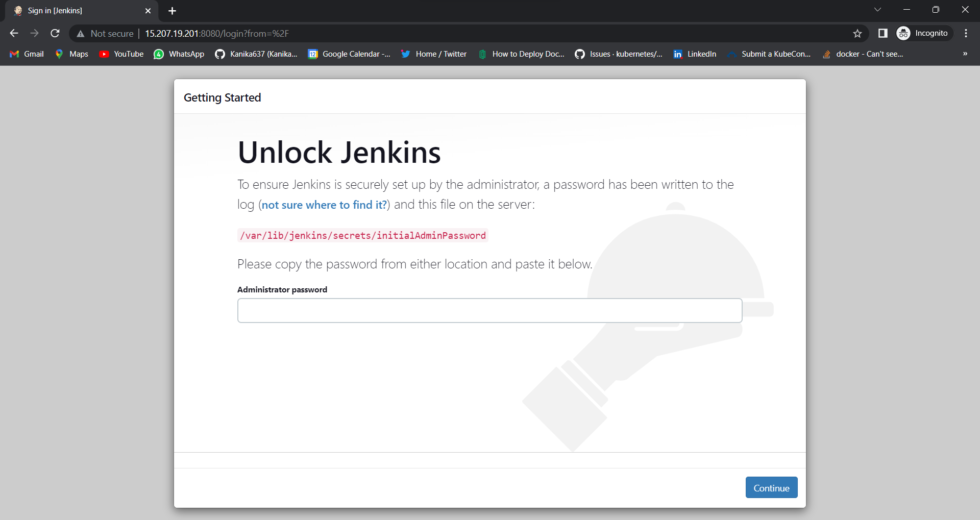Open the tab search dropdown arrow
Image resolution: width=980 pixels, height=520 pixels.
pos(877,10)
